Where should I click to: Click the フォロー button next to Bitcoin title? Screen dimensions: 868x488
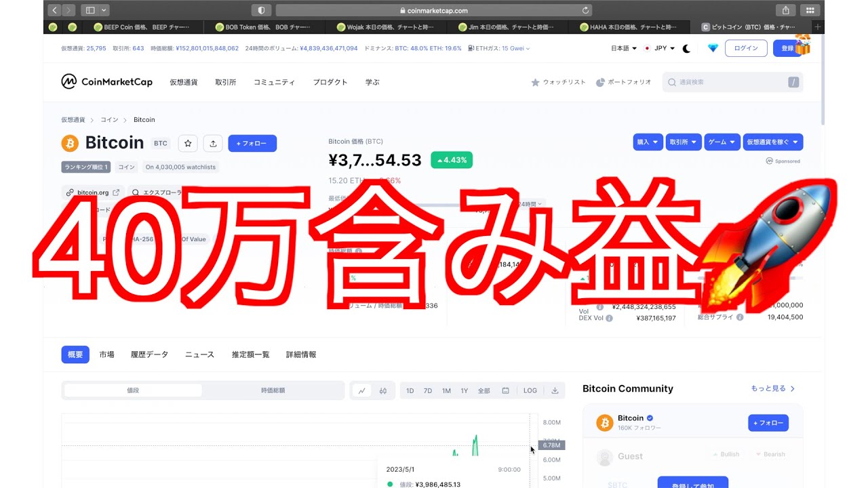click(252, 143)
